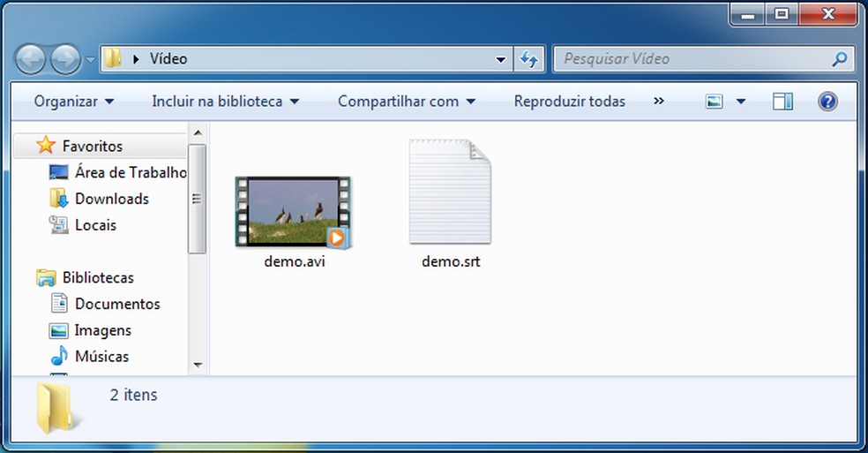Close the Vídeo Explorer window
This screenshot has height=453, width=868.
(x=828, y=14)
